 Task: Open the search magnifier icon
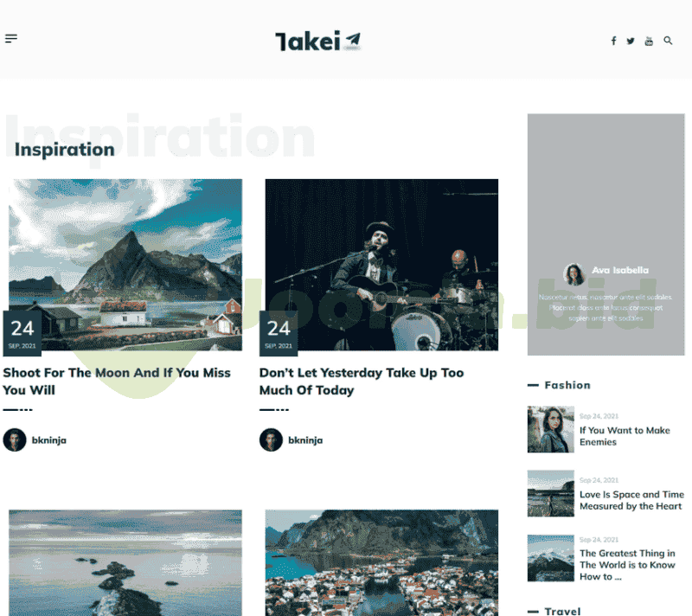coord(668,41)
